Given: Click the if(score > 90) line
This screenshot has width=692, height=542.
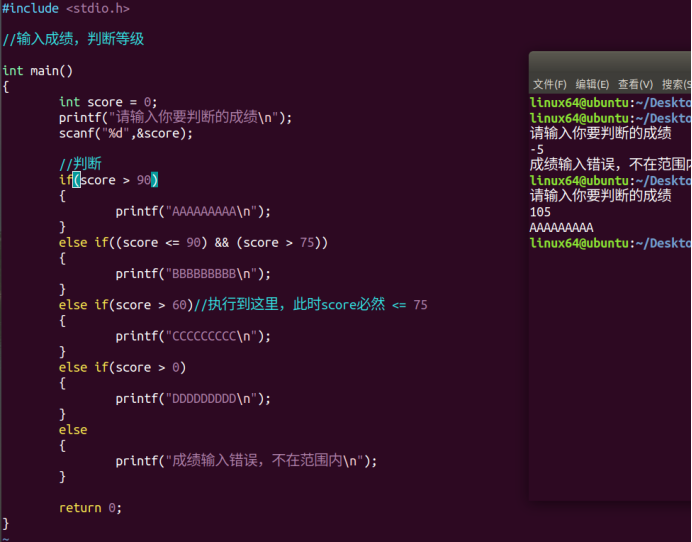Looking at the screenshot, I should [109, 180].
